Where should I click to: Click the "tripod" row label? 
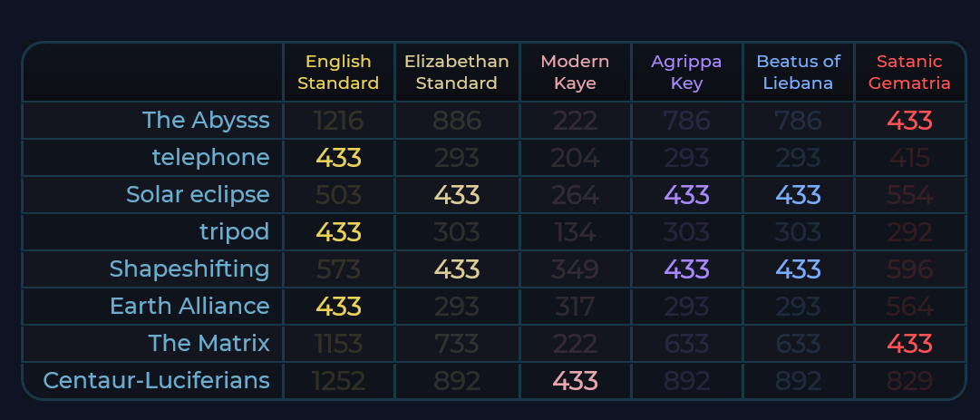pos(234,232)
